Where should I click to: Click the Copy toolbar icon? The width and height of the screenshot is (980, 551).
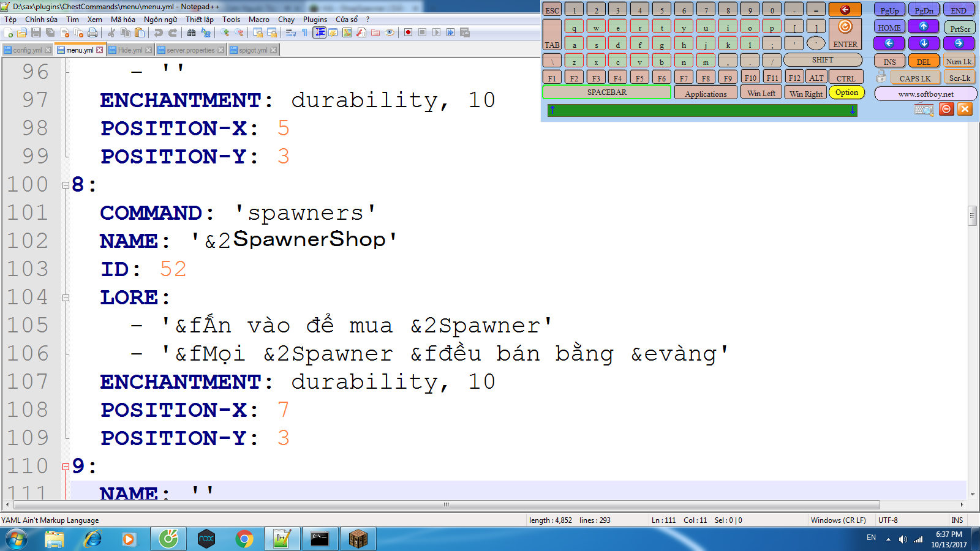(x=126, y=32)
